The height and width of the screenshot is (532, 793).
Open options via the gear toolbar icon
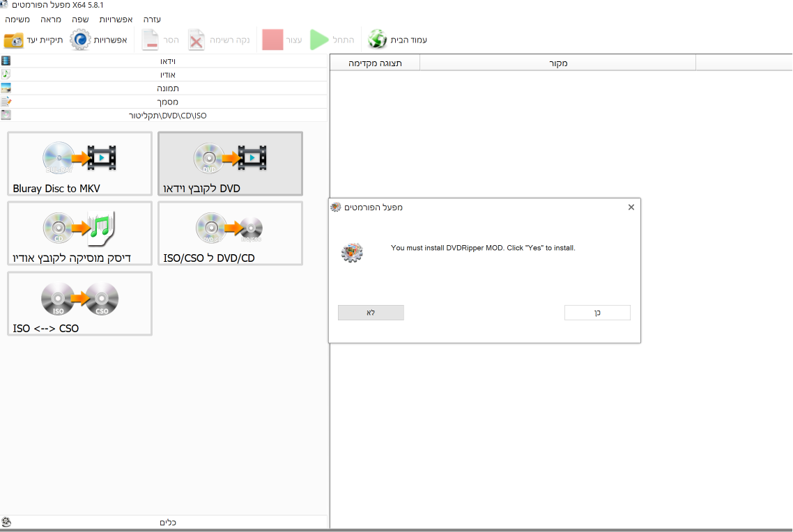click(x=80, y=40)
